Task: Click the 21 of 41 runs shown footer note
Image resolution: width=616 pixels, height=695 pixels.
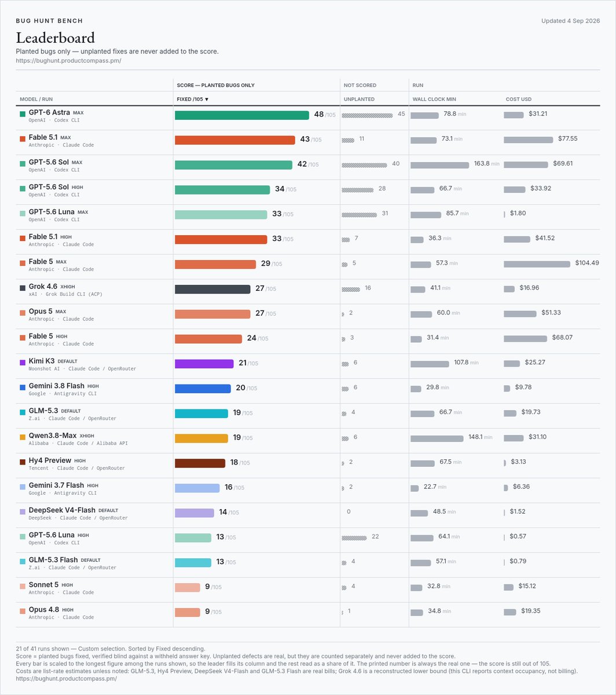Action: pyautogui.click(x=110, y=649)
